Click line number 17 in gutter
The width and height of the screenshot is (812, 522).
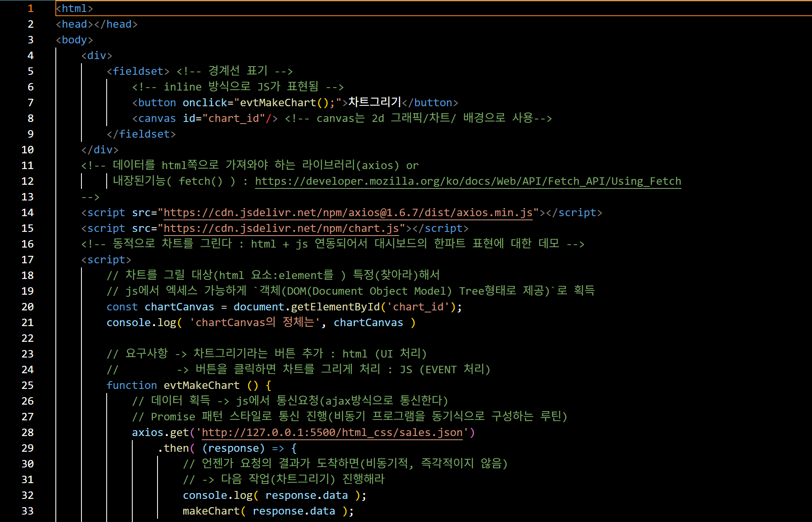(x=27, y=260)
